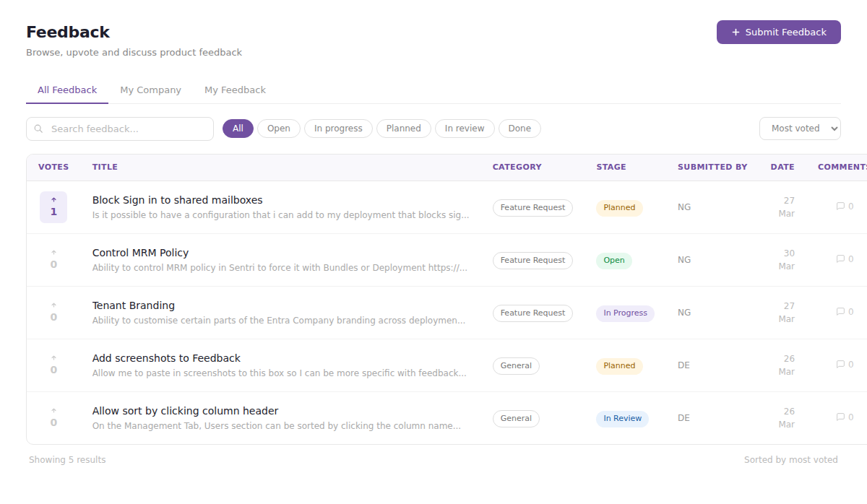Enable the Planned stage filter
Viewport: 867px width, 504px height.
point(403,129)
